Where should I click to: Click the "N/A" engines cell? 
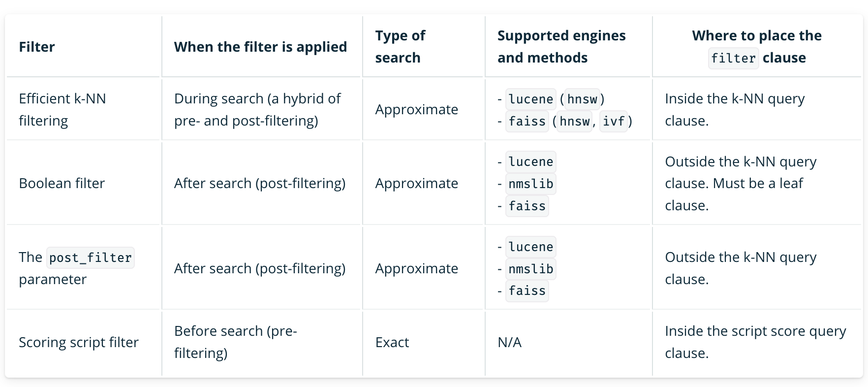(509, 342)
